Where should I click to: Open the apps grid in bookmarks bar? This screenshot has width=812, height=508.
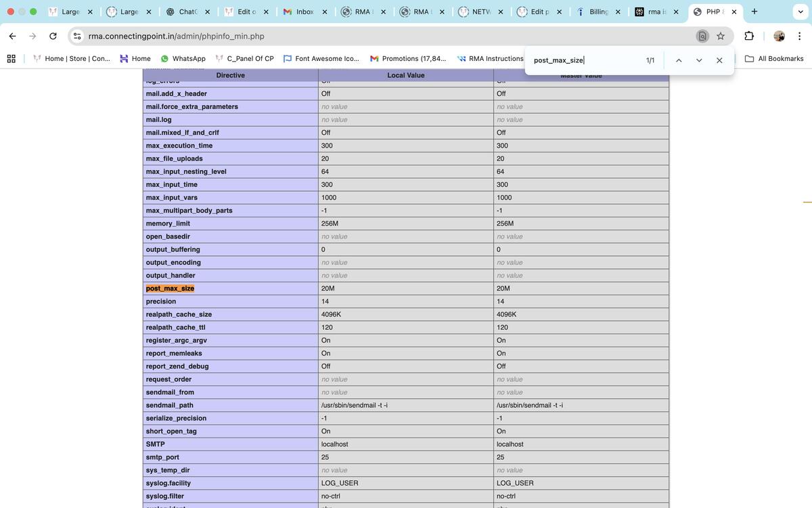[x=12, y=59]
